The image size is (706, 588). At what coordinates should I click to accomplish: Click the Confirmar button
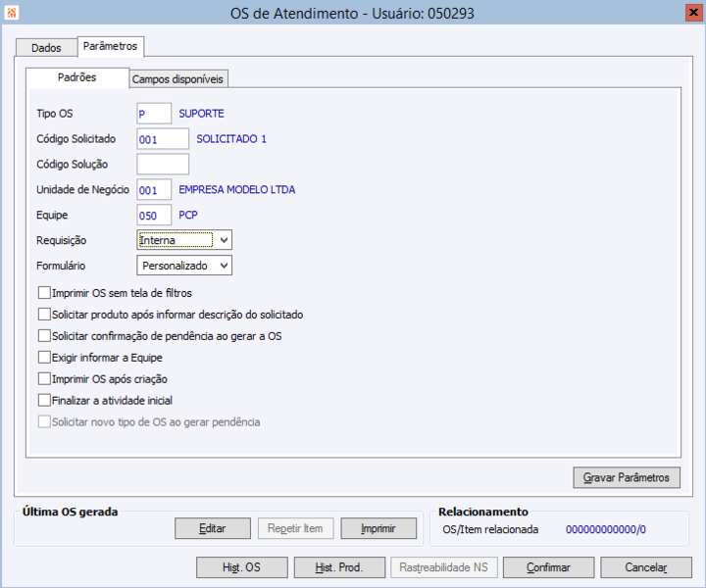(x=548, y=567)
